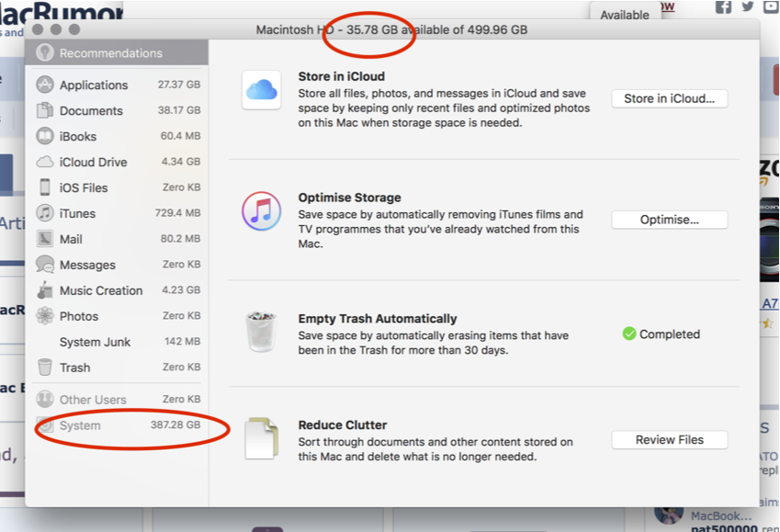
Task: Click the 27.37 GB Applications size
Action: coord(179,85)
